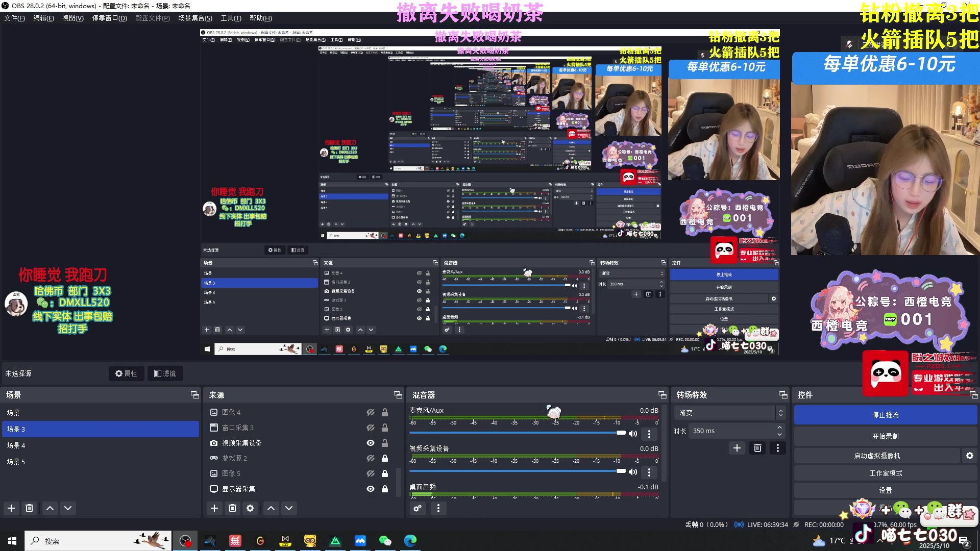This screenshot has height=551, width=980.
Task: Increase the transition duration with the up arrow
Action: coord(779,428)
